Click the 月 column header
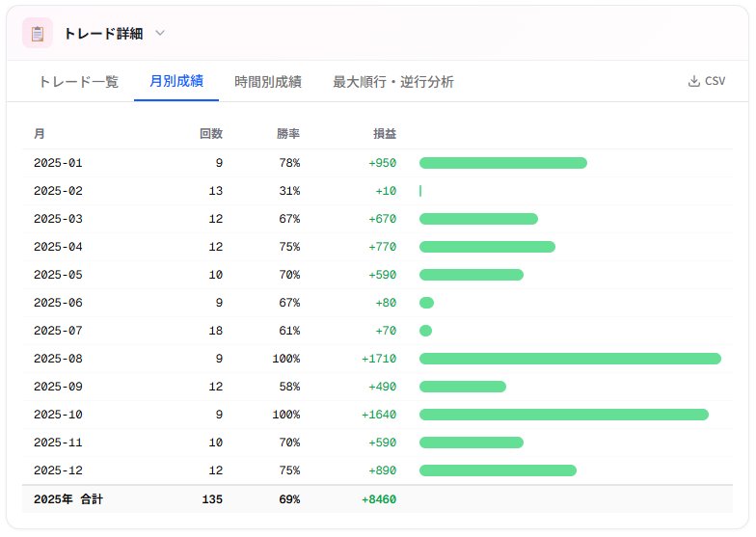 39,133
